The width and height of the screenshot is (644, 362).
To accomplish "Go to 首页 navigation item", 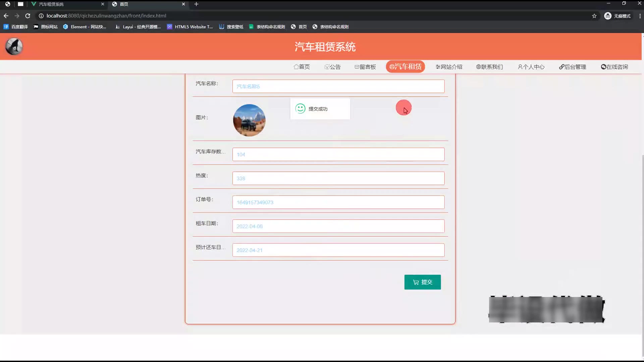I will tap(302, 67).
